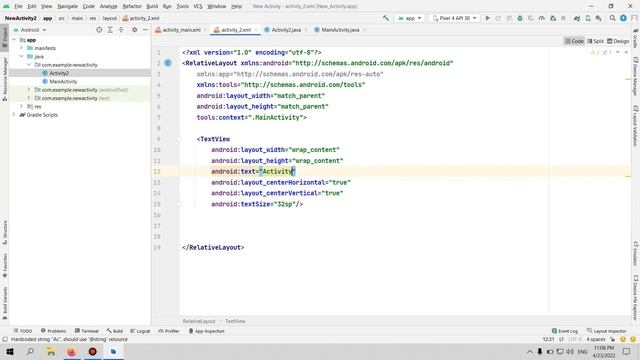Open the TODO tool window

pyautogui.click(x=22, y=331)
